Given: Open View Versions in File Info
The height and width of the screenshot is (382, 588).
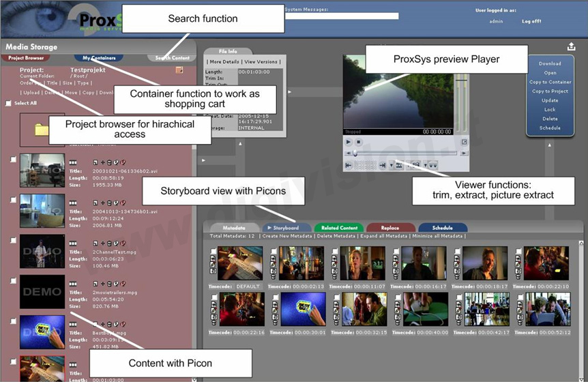Looking at the screenshot, I should pyautogui.click(x=261, y=61).
